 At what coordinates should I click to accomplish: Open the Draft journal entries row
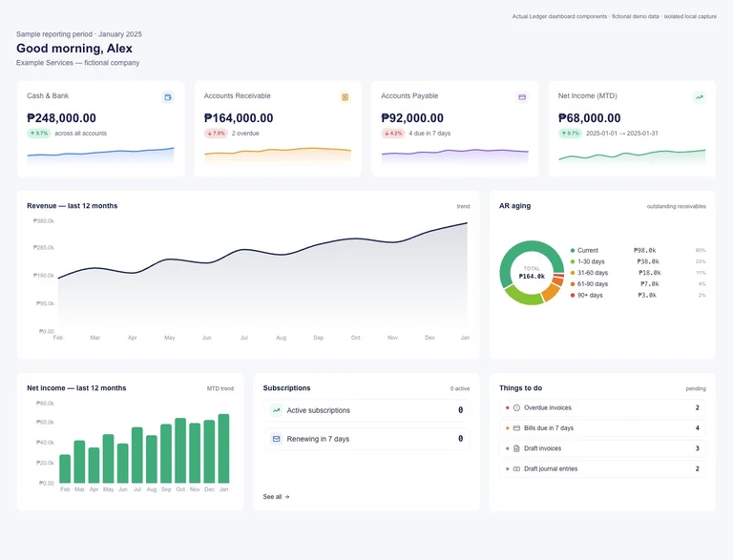coord(602,468)
